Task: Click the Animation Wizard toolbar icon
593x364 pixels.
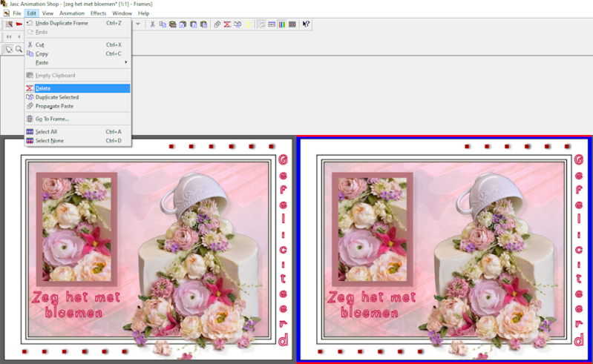Action: 10,24
